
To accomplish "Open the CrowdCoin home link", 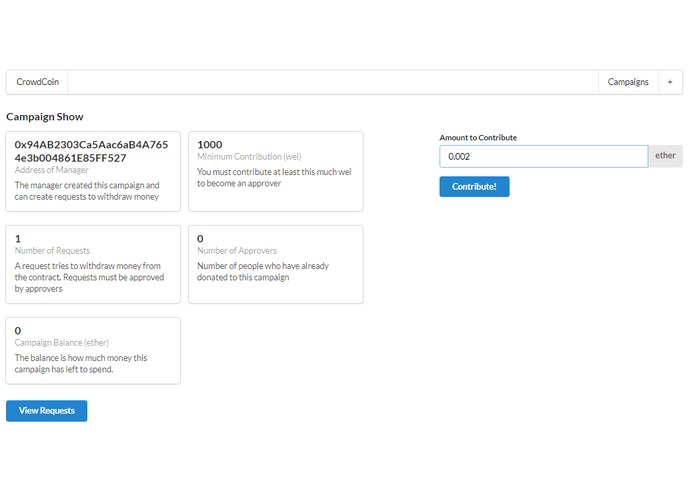I will pos(37,82).
